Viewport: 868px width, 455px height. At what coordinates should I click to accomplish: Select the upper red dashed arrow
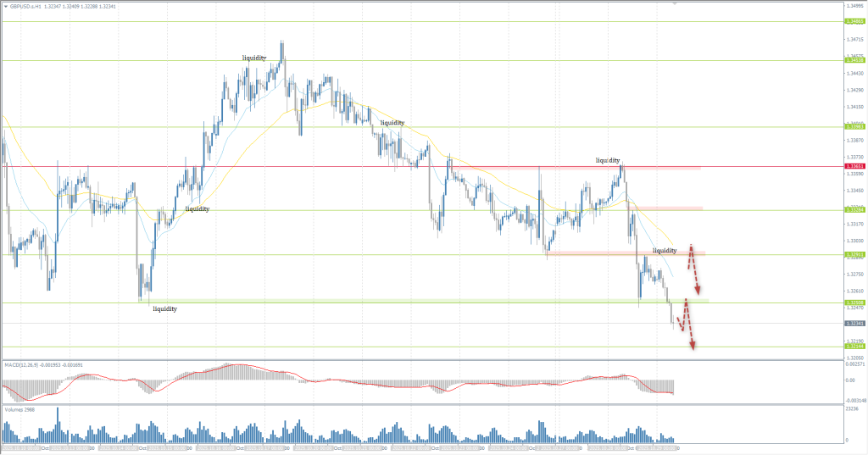pos(693,269)
